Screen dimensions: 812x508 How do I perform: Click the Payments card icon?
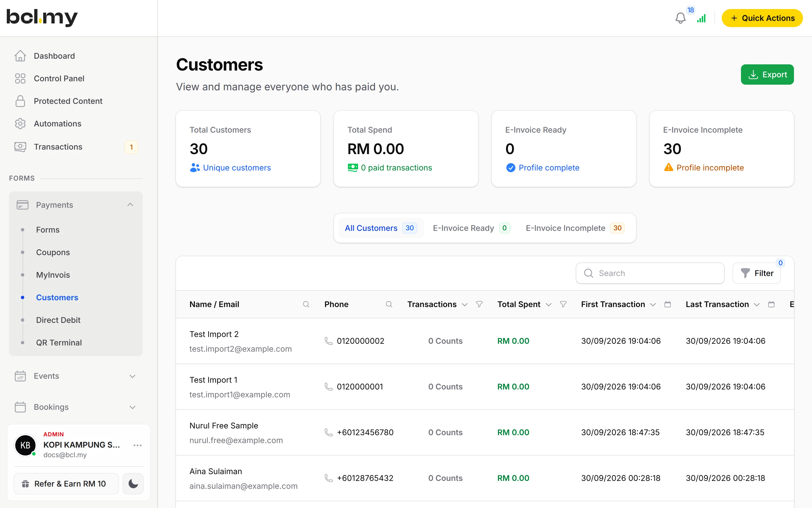pyautogui.click(x=23, y=205)
